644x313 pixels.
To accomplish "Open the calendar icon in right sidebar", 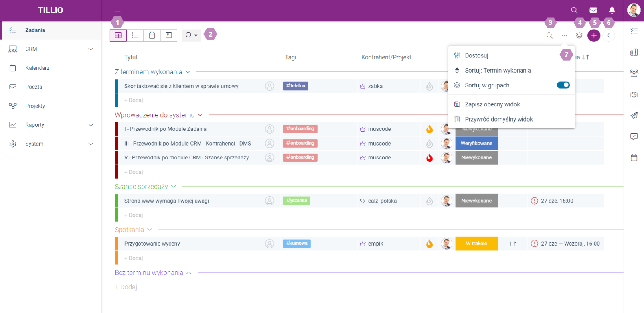I will point(634,157).
